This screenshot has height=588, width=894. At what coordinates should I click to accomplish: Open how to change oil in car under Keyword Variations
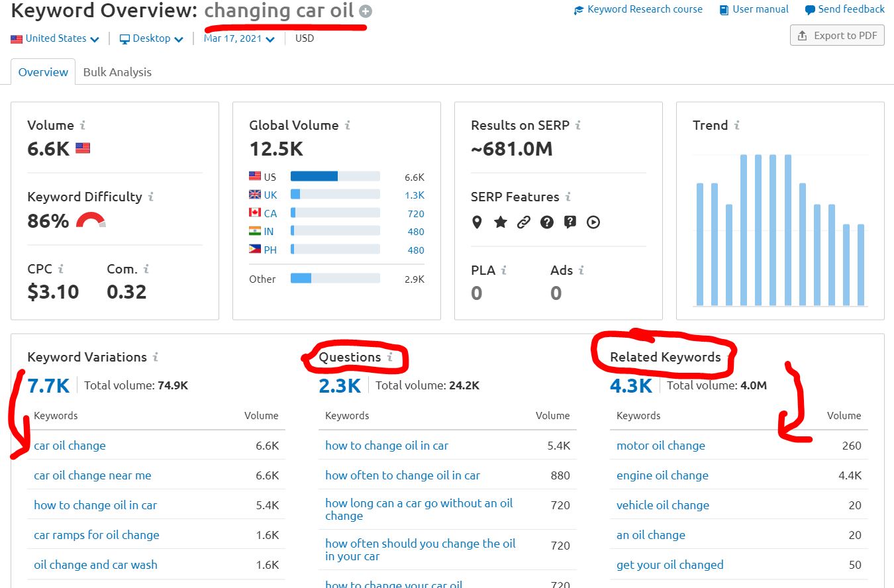tap(95, 505)
